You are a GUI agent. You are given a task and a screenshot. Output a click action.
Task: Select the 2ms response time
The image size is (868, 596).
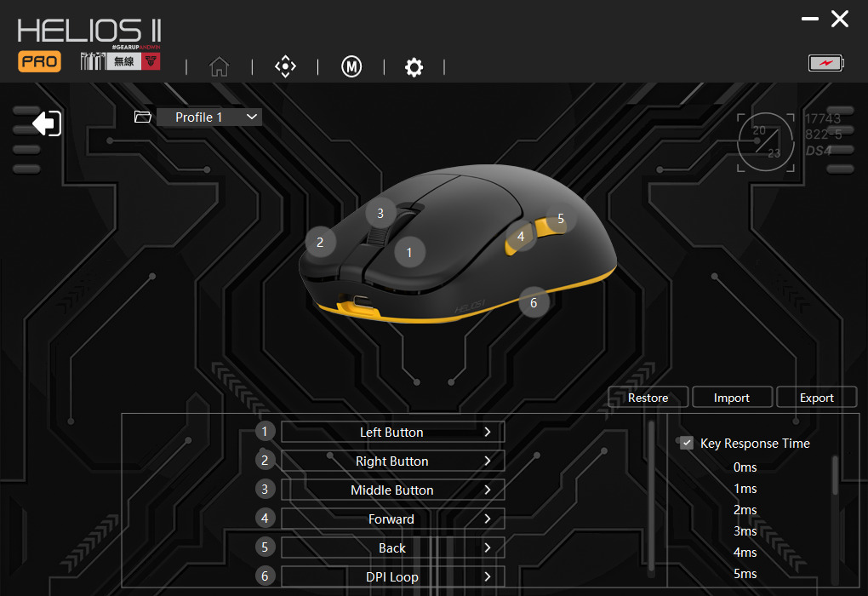(745, 510)
